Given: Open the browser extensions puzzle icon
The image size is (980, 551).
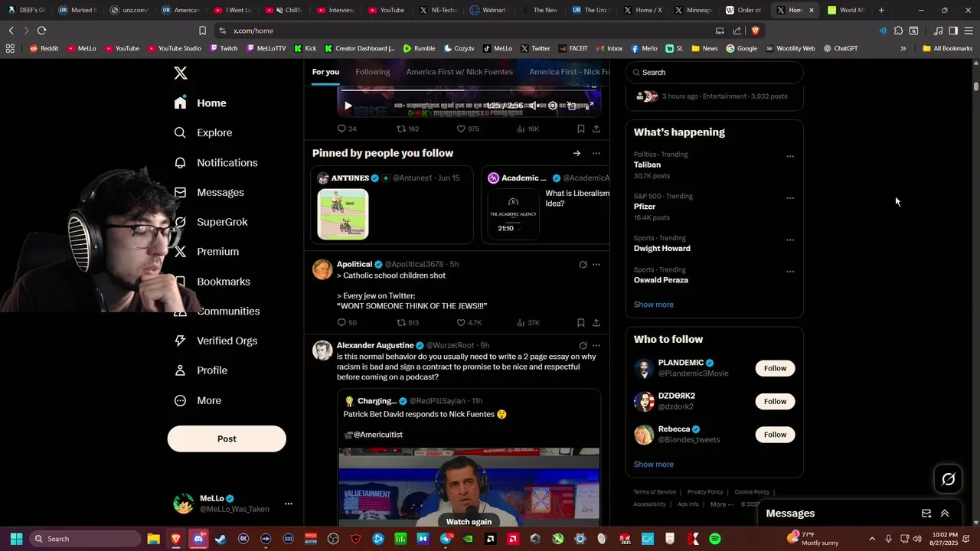Looking at the screenshot, I should (x=899, y=31).
